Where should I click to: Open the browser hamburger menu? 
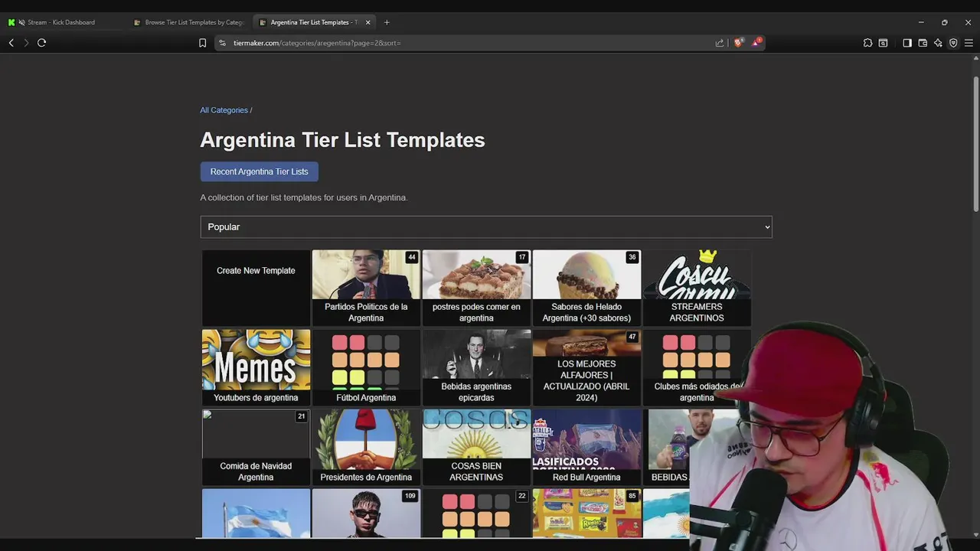[x=969, y=43]
